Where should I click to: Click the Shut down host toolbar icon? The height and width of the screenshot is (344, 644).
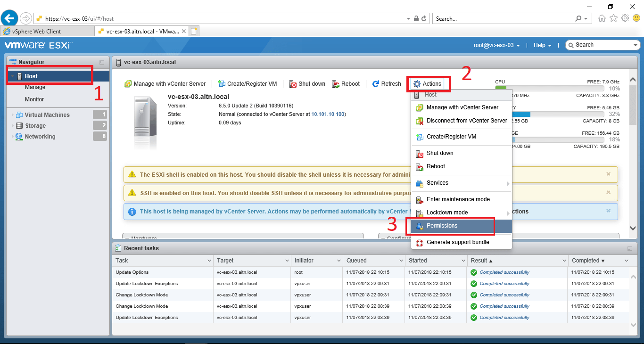[292, 84]
